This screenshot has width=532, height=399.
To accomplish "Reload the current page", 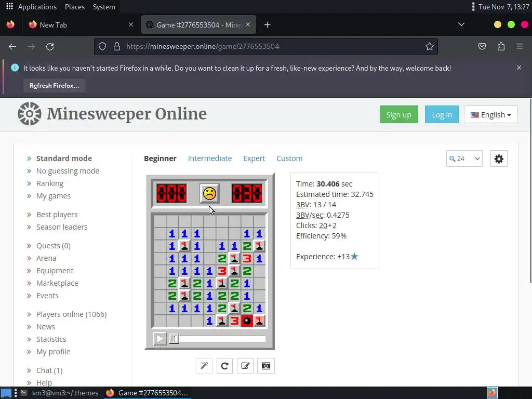I will [x=50, y=46].
